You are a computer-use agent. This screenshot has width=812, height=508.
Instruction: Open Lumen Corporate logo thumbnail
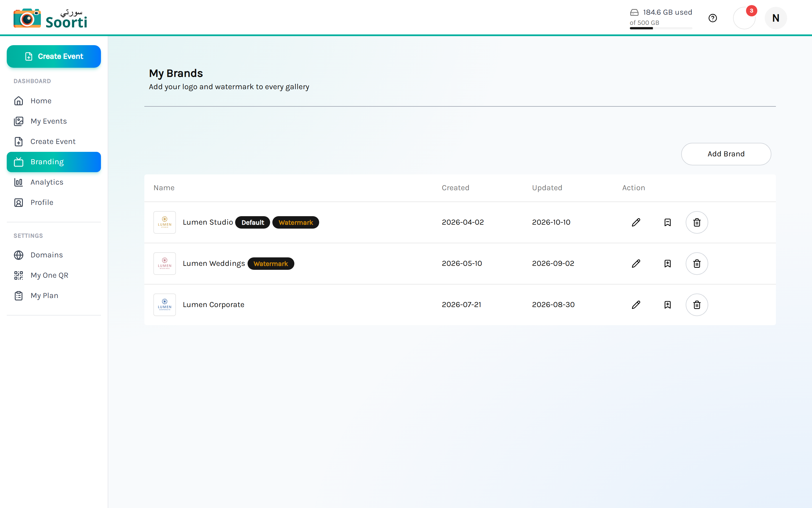165,305
